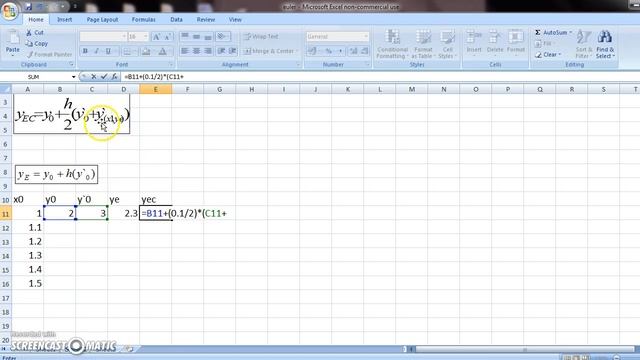Toggle Italic formatting

point(96,51)
